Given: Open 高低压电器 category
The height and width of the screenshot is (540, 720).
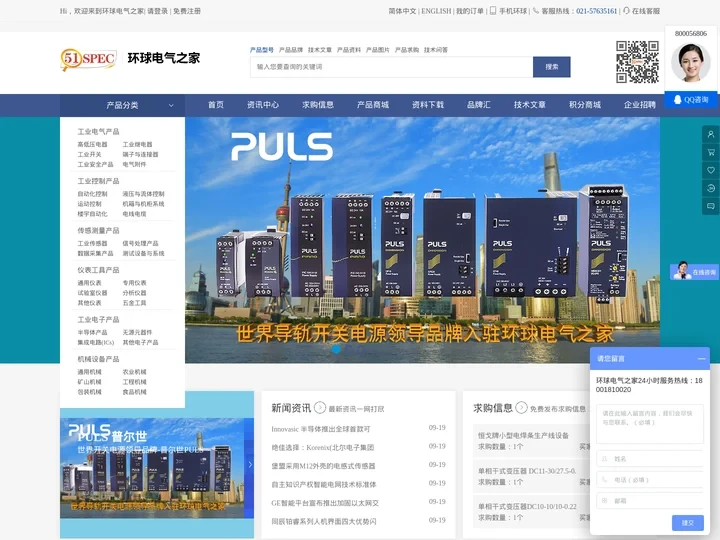Looking at the screenshot, I should [x=92, y=144].
